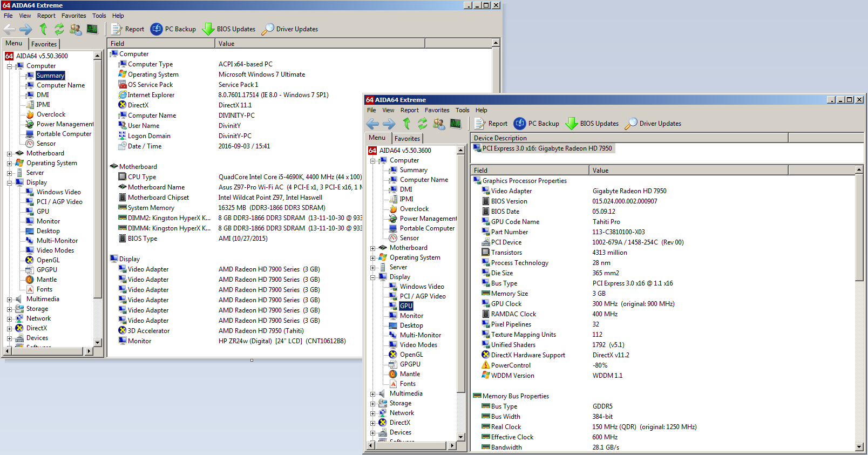Click the Value column header in the right window properties list
The height and width of the screenshot is (455, 868).
(689, 171)
